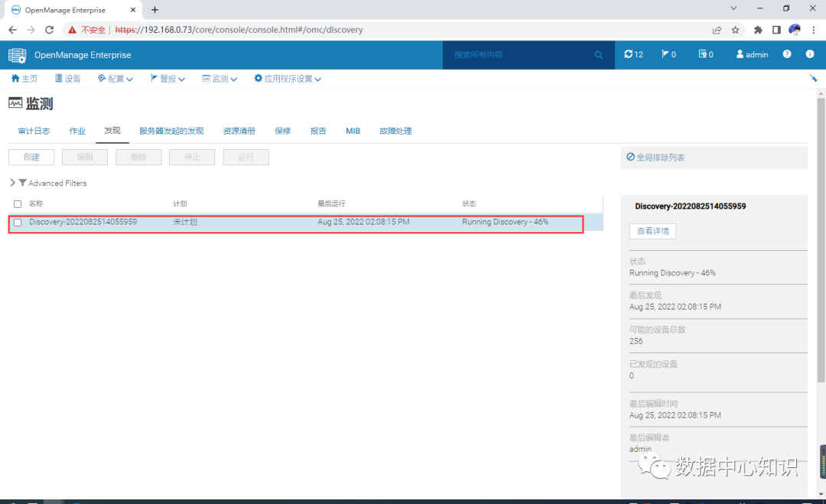Viewport: 826px width, 504px height.
Task: Check the Discovery-2022082514055959 row checkbox
Action: click(x=18, y=223)
